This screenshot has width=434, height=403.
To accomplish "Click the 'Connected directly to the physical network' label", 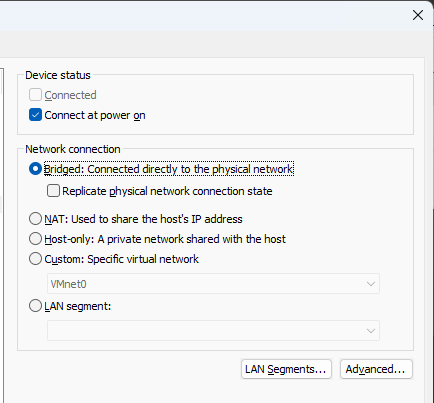I will coord(190,169).
